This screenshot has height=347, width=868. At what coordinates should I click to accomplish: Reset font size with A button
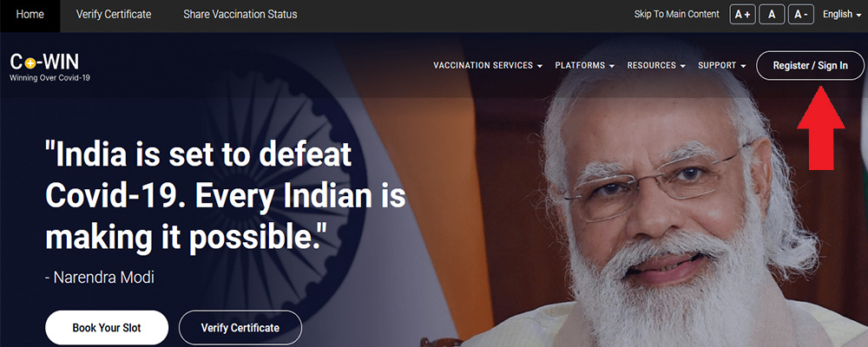[771, 15]
